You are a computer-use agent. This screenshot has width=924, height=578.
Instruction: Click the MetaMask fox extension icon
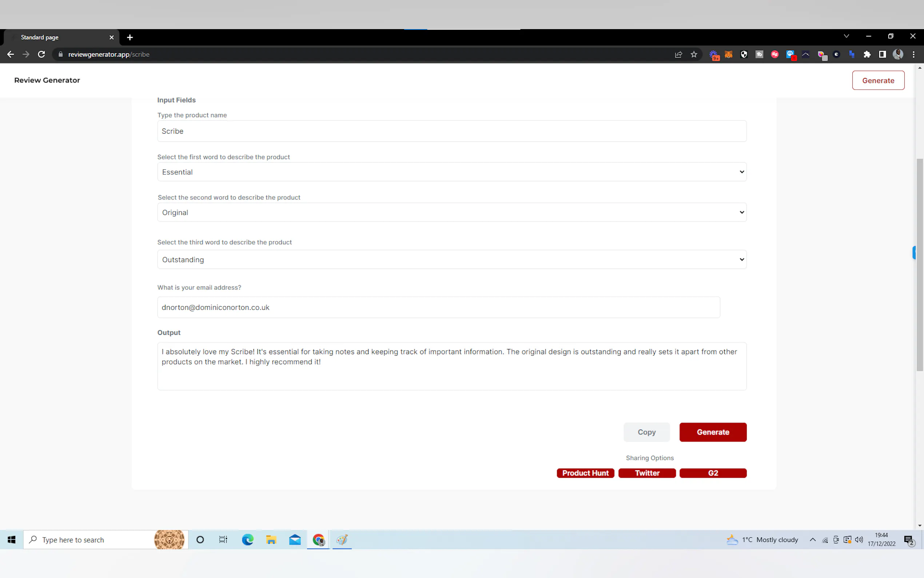(728, 55)
